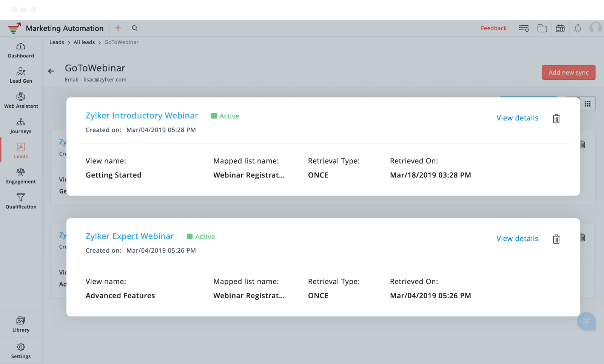Open the search magnifier icon
Viewport: 604px width, 364px height.
135,28
